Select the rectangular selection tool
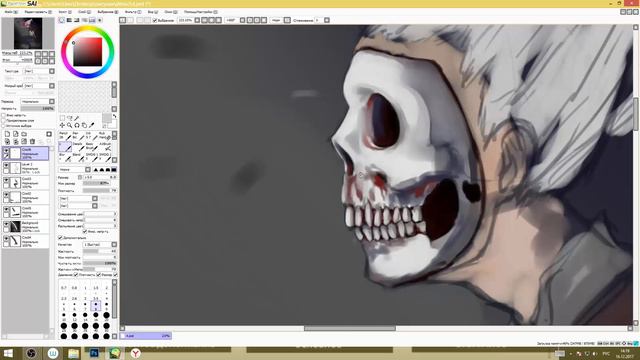 click(62, 118)
